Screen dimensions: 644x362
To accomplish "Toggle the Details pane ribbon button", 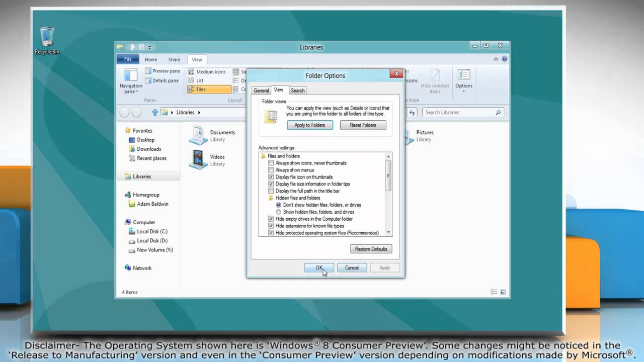I will point(162,80).
